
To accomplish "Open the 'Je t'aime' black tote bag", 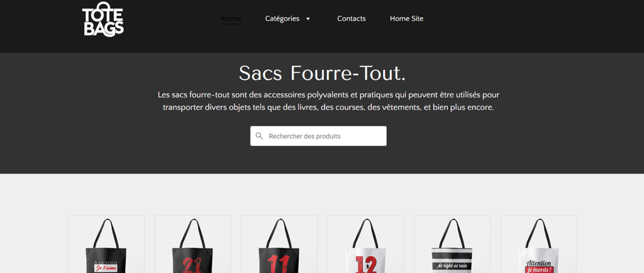I will (106, 244).
